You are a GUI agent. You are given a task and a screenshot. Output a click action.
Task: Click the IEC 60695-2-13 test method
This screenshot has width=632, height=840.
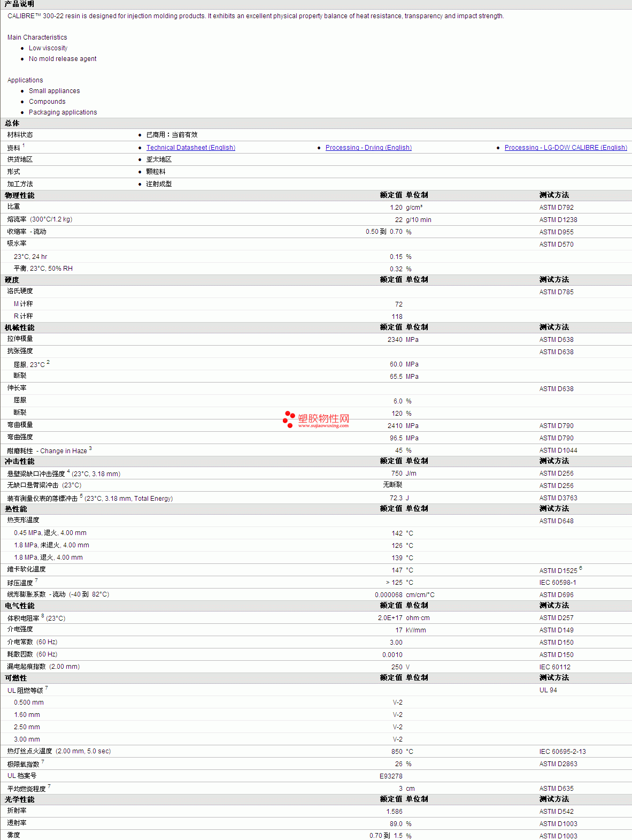tap(562, 752)
